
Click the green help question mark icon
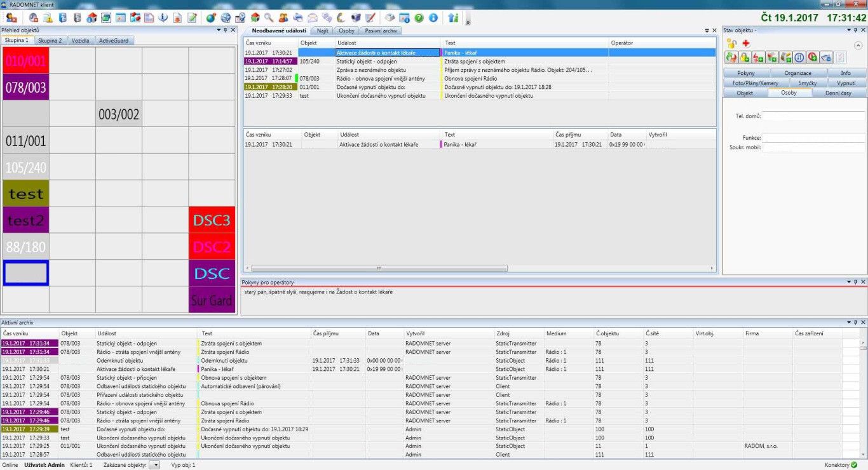click(419, 18)
